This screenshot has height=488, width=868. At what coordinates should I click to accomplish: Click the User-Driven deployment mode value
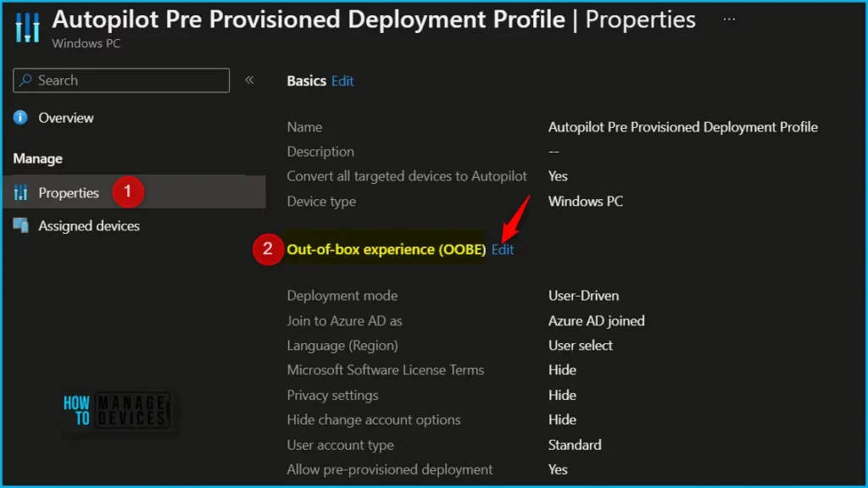(x=583, y=296)
